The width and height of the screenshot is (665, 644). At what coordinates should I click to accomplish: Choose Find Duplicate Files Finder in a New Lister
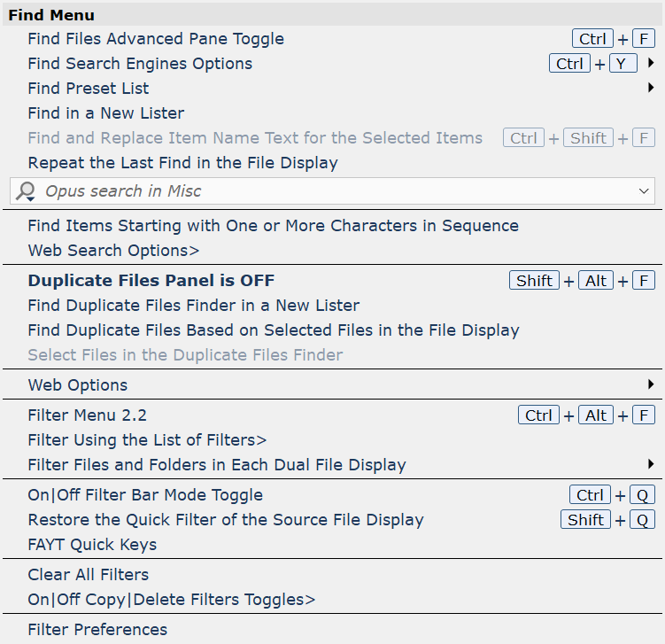pos(333,306)
